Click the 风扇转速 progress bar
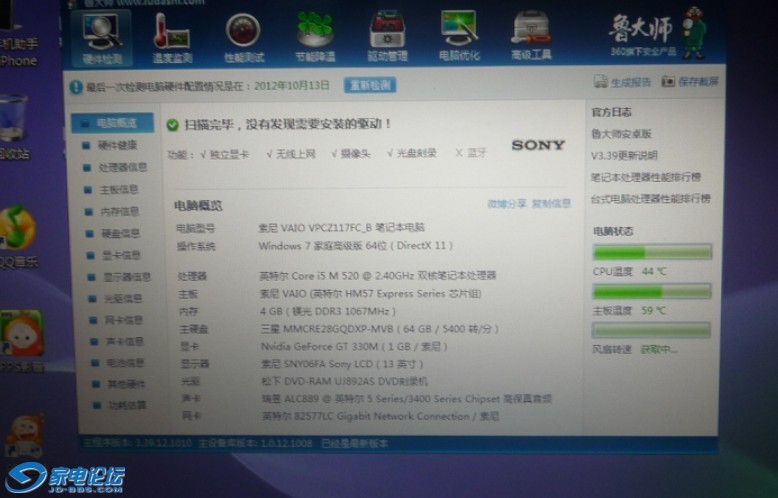 click(651, 330)
